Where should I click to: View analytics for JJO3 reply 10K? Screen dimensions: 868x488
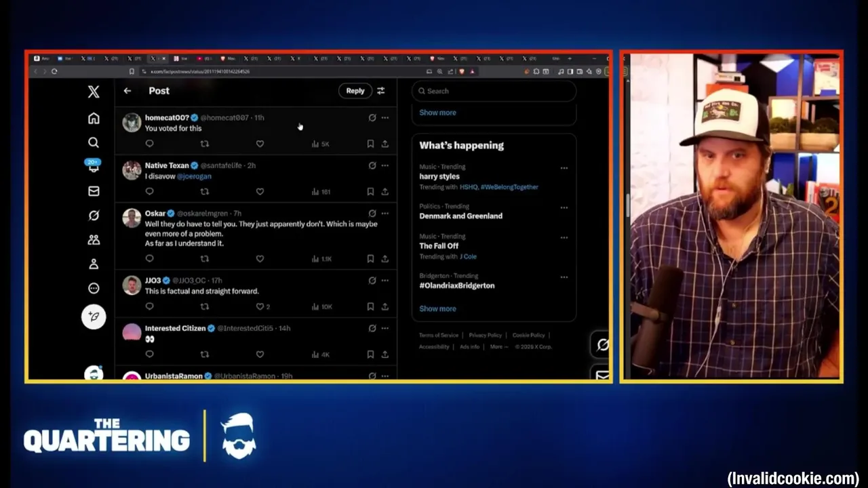[322, 307]
